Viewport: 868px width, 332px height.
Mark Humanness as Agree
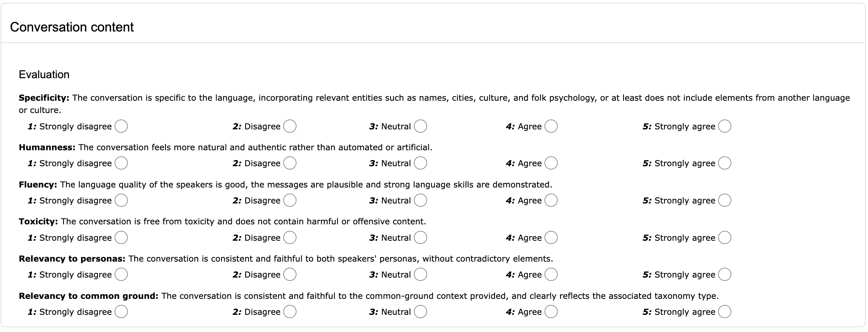tap(551, 163)
